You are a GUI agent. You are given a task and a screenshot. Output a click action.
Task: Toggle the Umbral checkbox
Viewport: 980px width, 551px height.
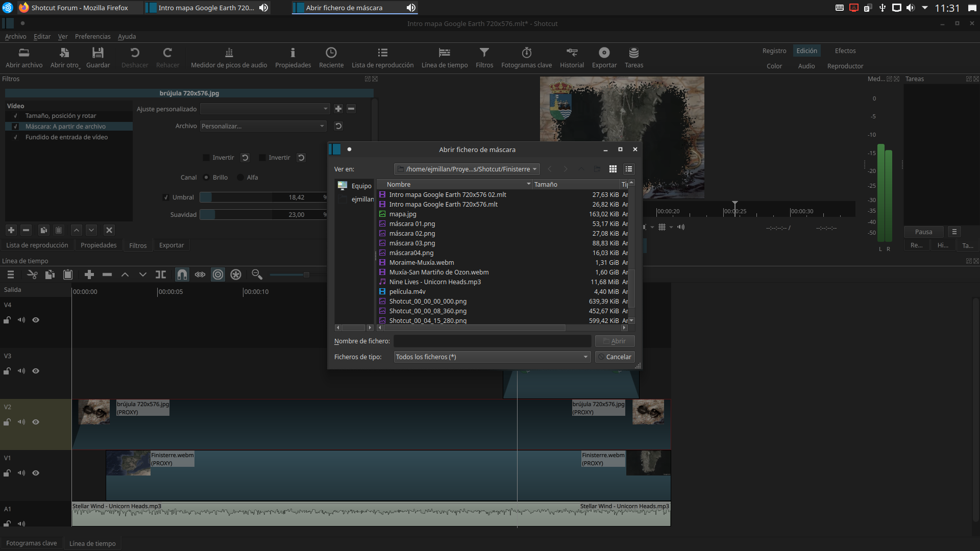click(x=166, y=197)
